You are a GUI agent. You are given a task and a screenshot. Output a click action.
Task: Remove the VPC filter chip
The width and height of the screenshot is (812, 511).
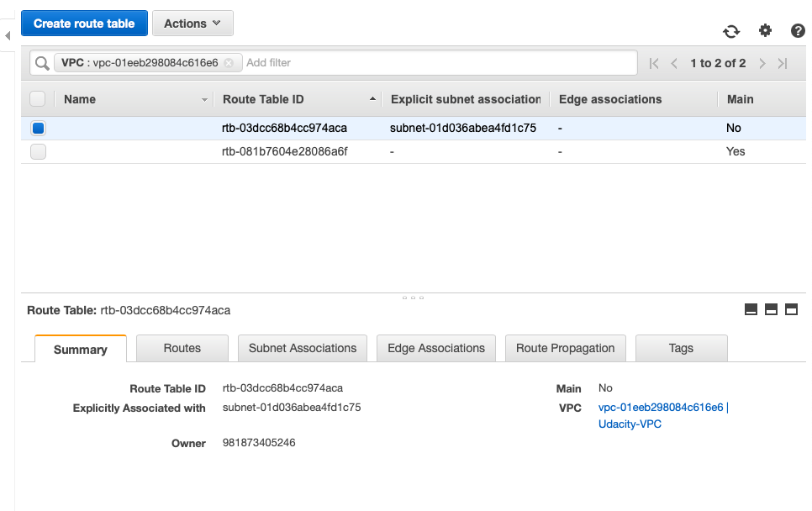[229, 63]
